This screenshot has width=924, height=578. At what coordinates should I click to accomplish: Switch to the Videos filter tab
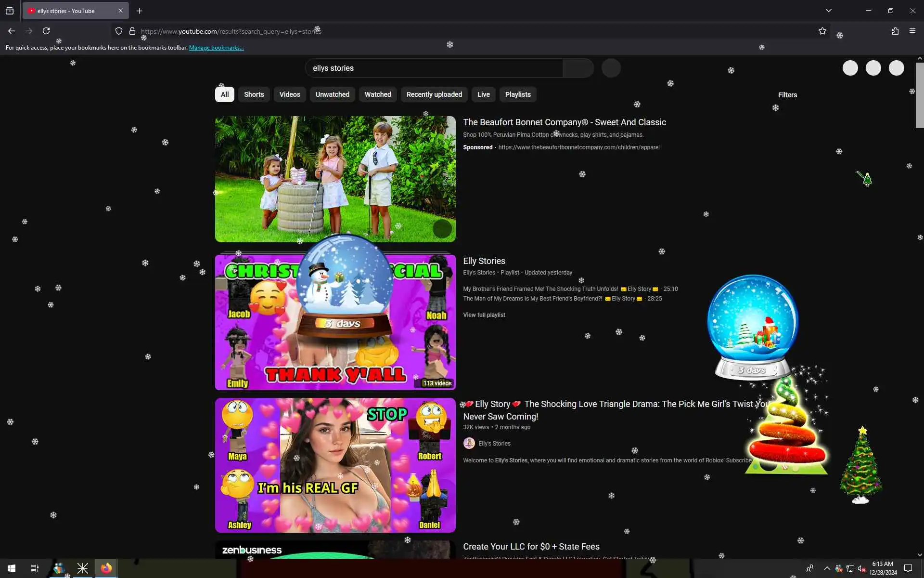tap(289, 94)
